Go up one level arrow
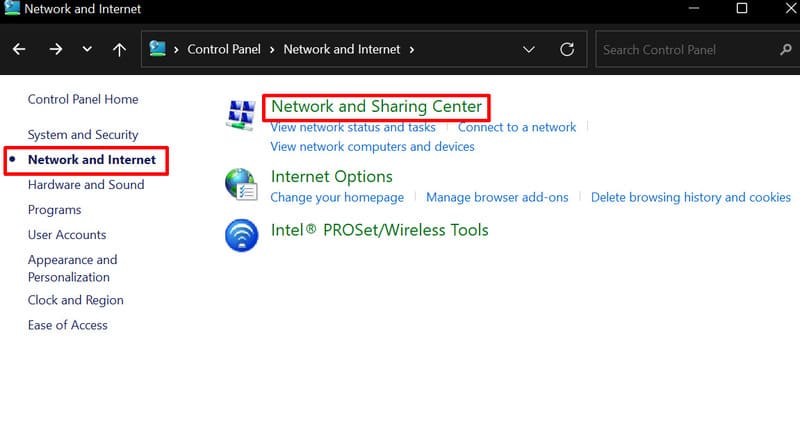Image resolution: width=800 pixels, height=435 pixels. [x=119, y=49]
